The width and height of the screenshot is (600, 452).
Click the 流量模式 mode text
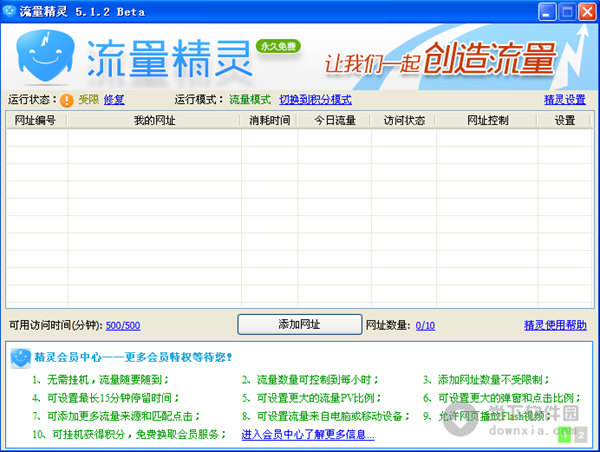pos(250,100)
